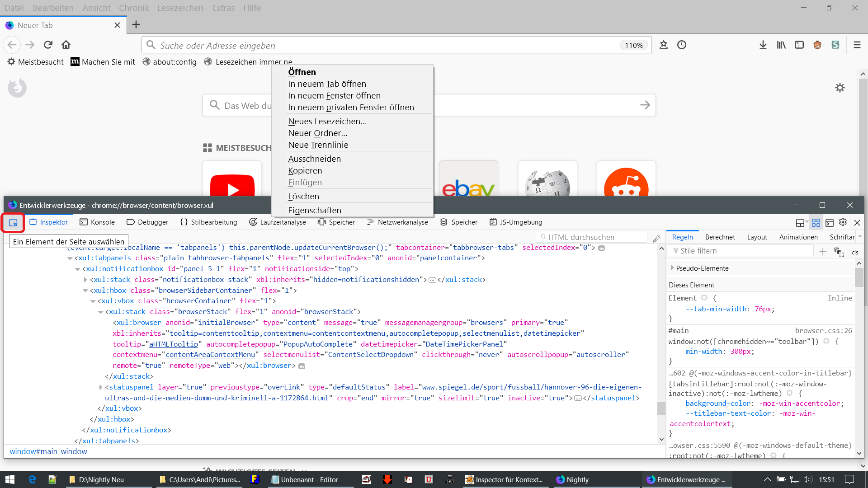
Task: Collapse the xul:tabpanels node
Action: pyautogui.click(x=70, y=258)
